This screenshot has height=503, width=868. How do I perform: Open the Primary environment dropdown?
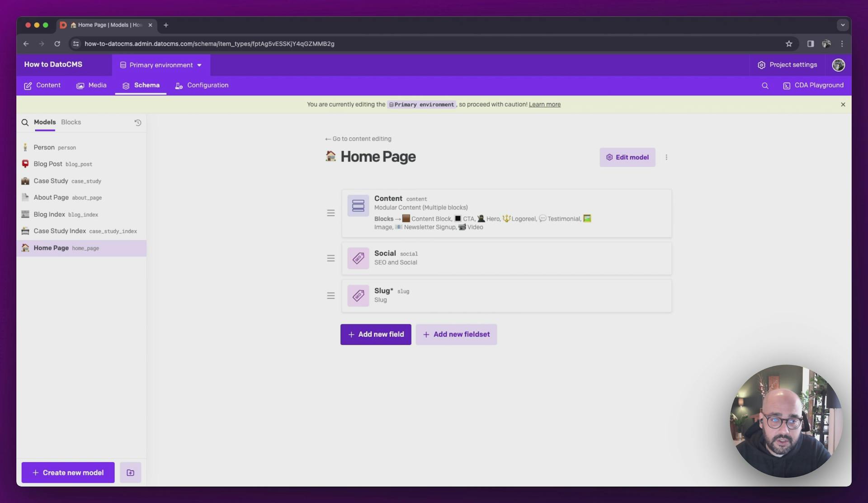coord(161,65)
